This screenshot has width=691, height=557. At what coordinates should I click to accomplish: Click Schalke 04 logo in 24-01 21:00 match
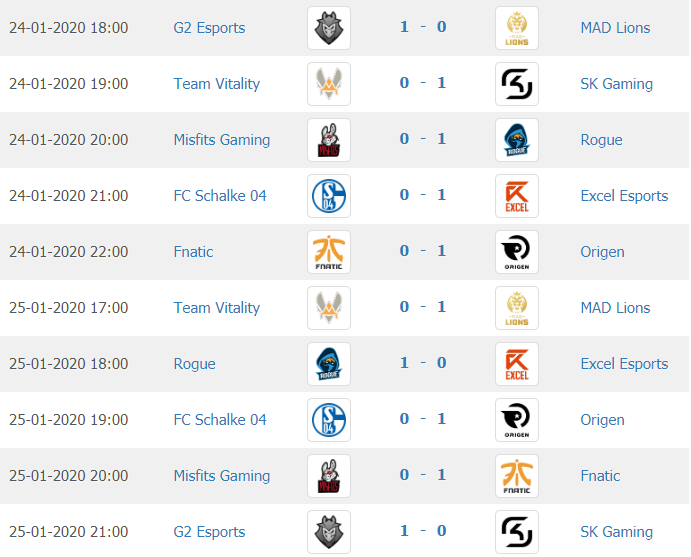pyautogui.click(x=329, y=196)
